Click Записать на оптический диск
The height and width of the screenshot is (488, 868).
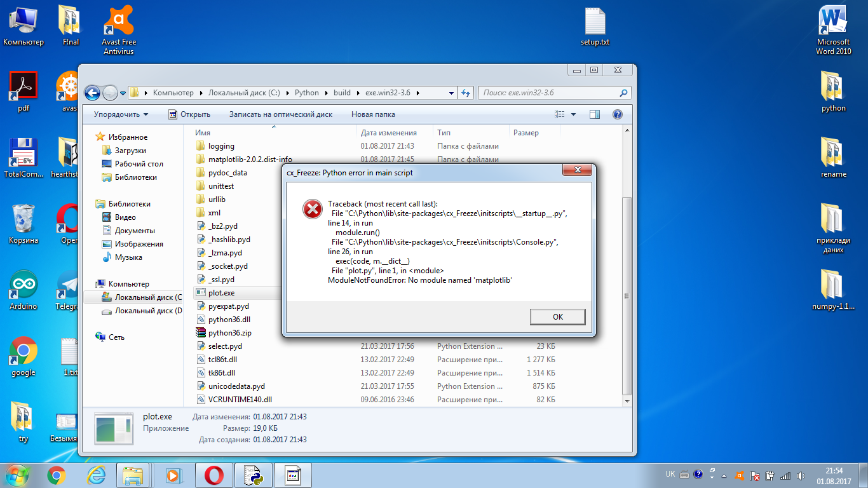tap(280, 114)
